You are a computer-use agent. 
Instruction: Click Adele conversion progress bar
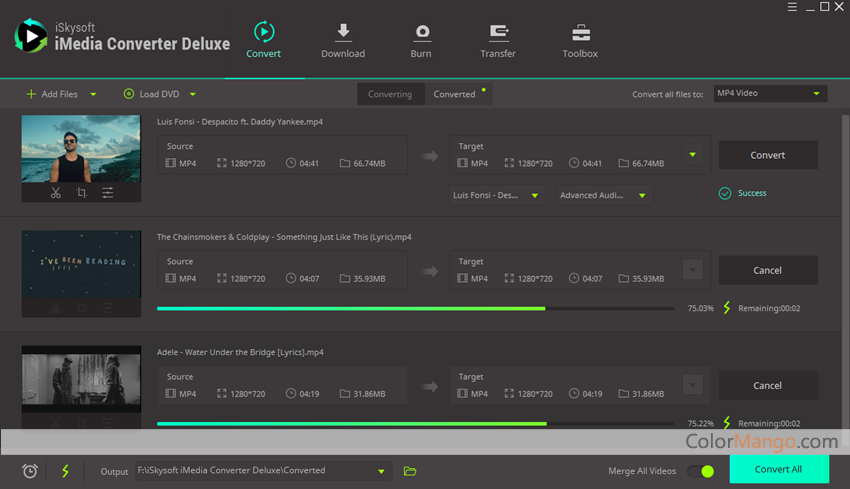coord(415,423)
